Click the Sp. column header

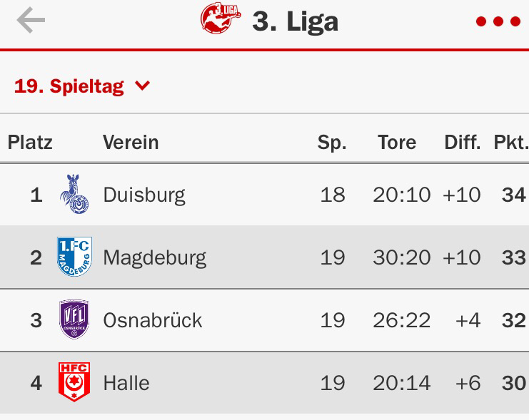point(332,143)
